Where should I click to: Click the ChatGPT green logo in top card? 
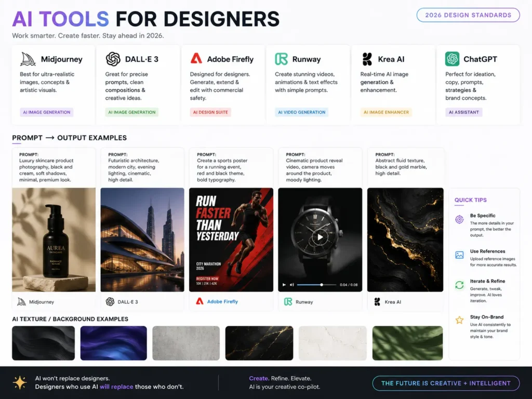pos(453,59)
